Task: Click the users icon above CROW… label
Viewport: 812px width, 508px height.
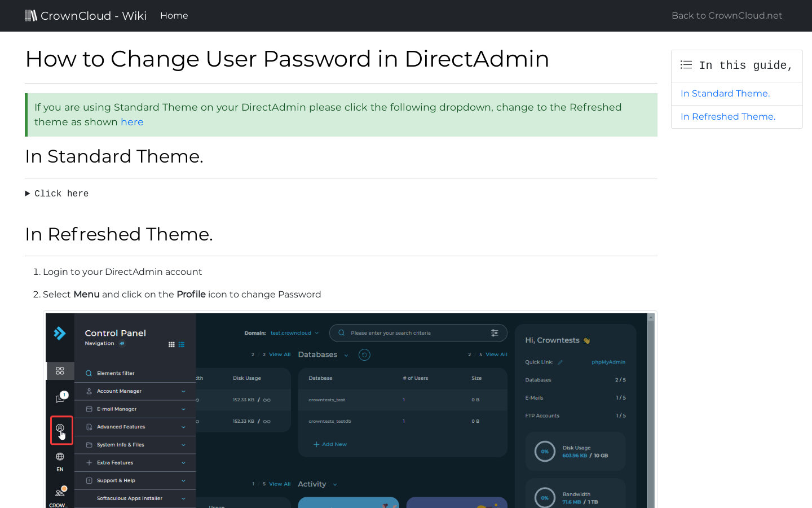Action: (x=60, y=491)
